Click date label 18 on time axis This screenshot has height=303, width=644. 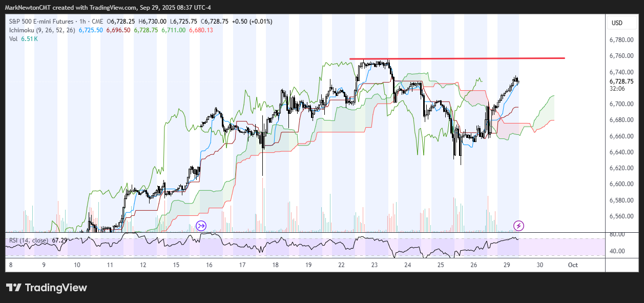276,265
